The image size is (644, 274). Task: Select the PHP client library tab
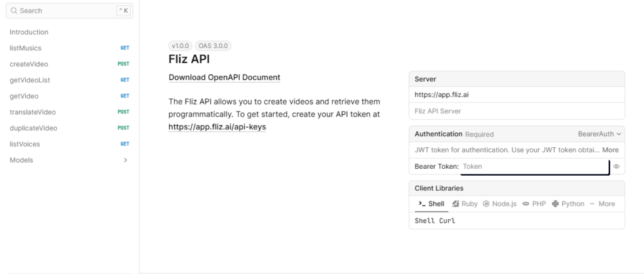535,204
